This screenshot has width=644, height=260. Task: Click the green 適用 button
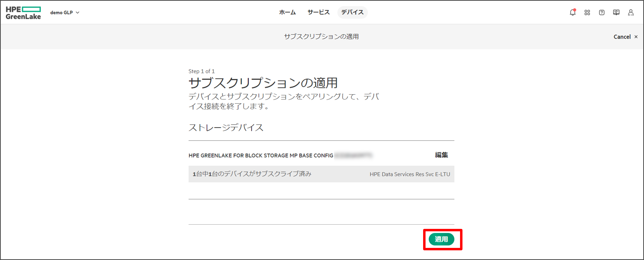tap(441, 239)
